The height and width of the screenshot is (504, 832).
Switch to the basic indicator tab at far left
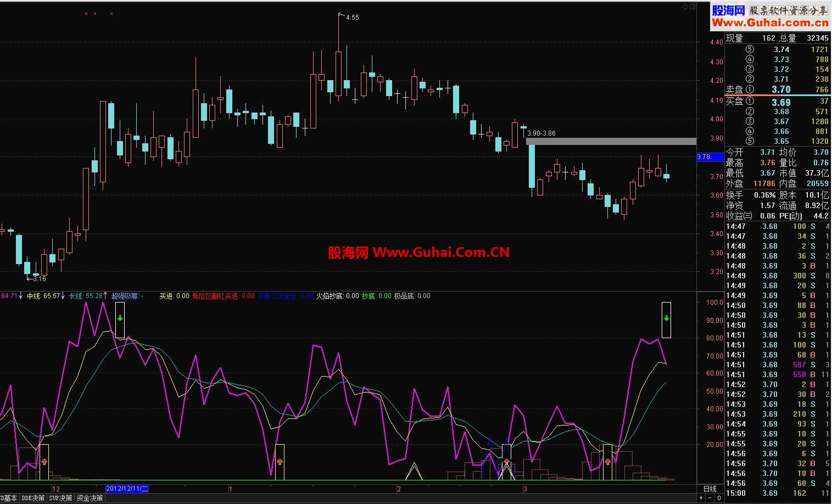pos(9,499)
